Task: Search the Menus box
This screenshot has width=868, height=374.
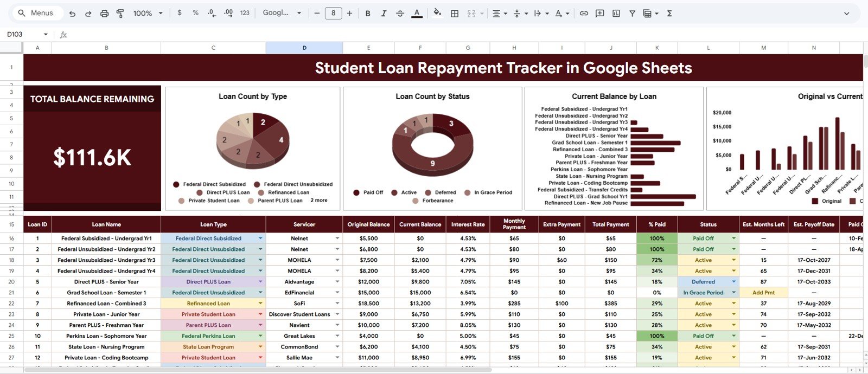Action: pyautogui.click(x=37, y=13)
